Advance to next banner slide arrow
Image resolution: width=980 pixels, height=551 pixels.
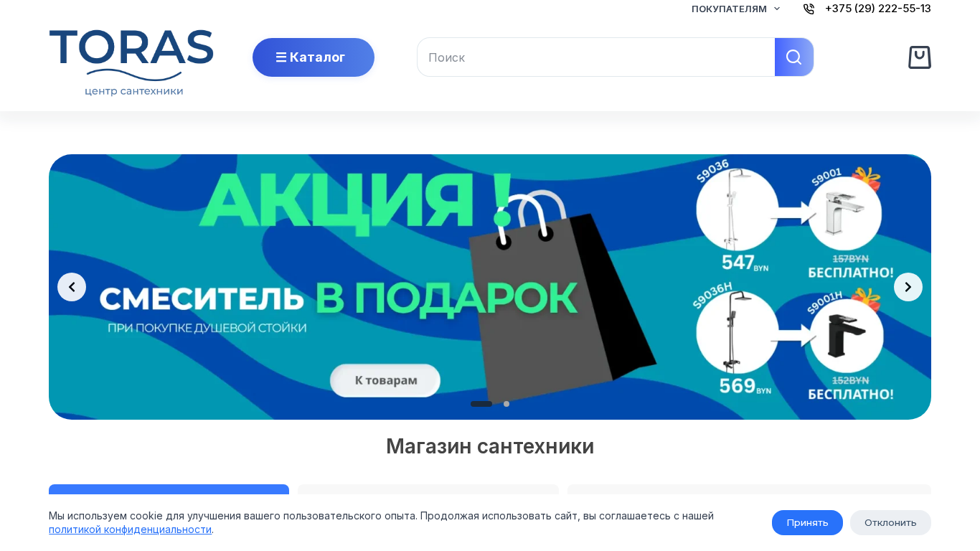[x=908, y=287]
